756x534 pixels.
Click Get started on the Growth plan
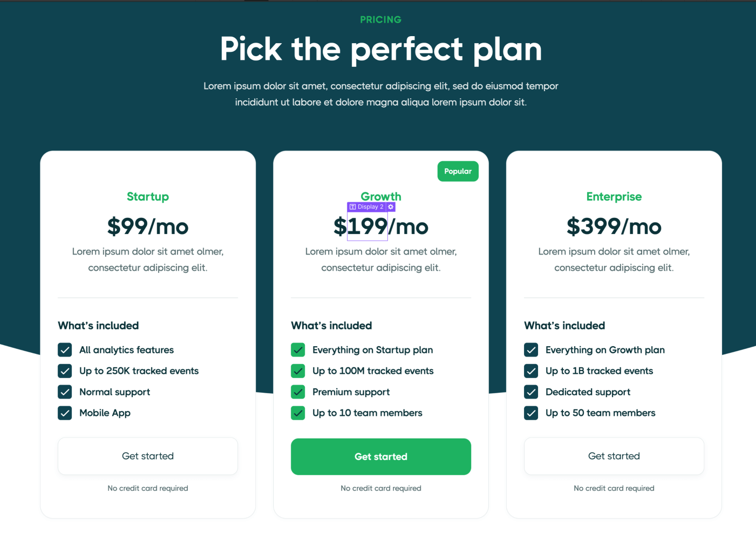tap(380, 456)
